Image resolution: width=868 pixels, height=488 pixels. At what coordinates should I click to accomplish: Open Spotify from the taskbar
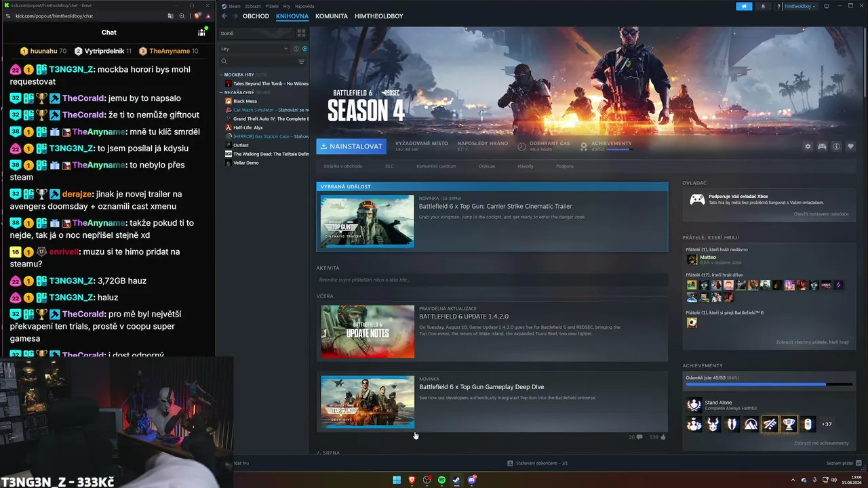tap(441, 480)
